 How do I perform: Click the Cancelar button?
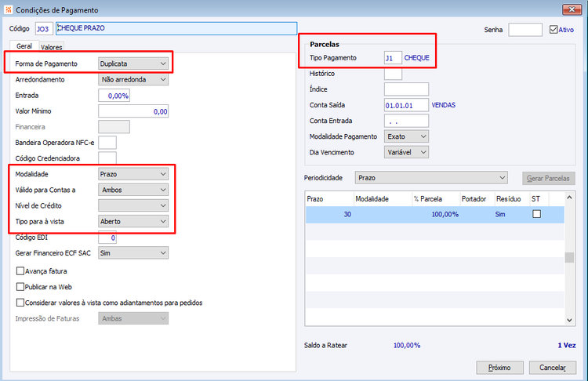click(x=553, y=368)
